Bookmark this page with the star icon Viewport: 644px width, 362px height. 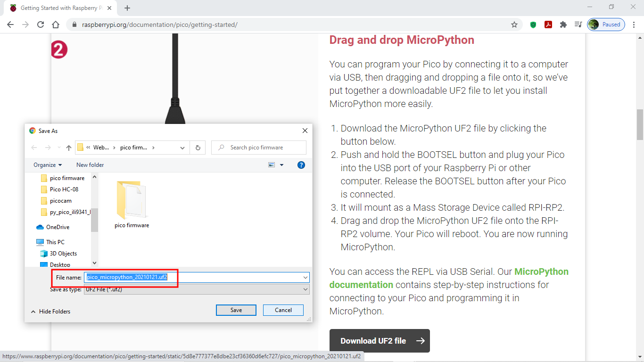click(514, 25)
